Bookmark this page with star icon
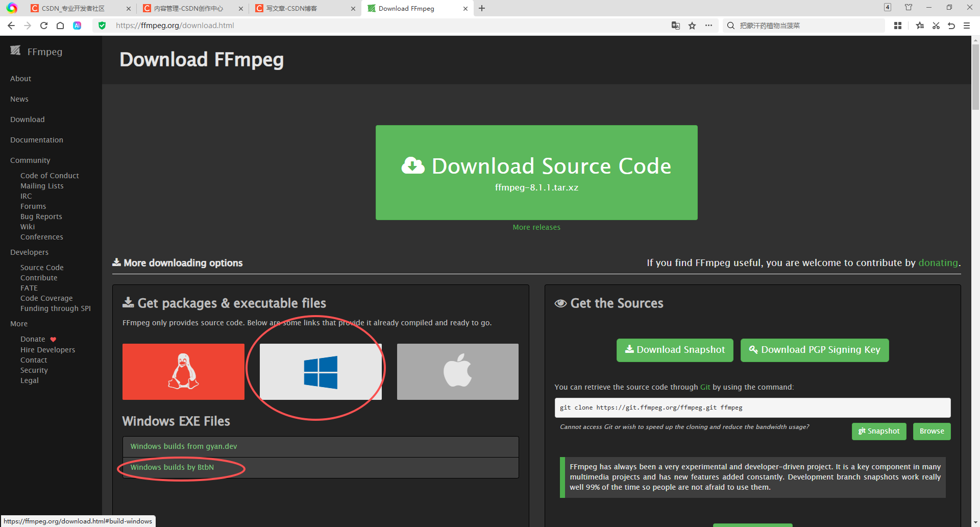 pos(692,26)
